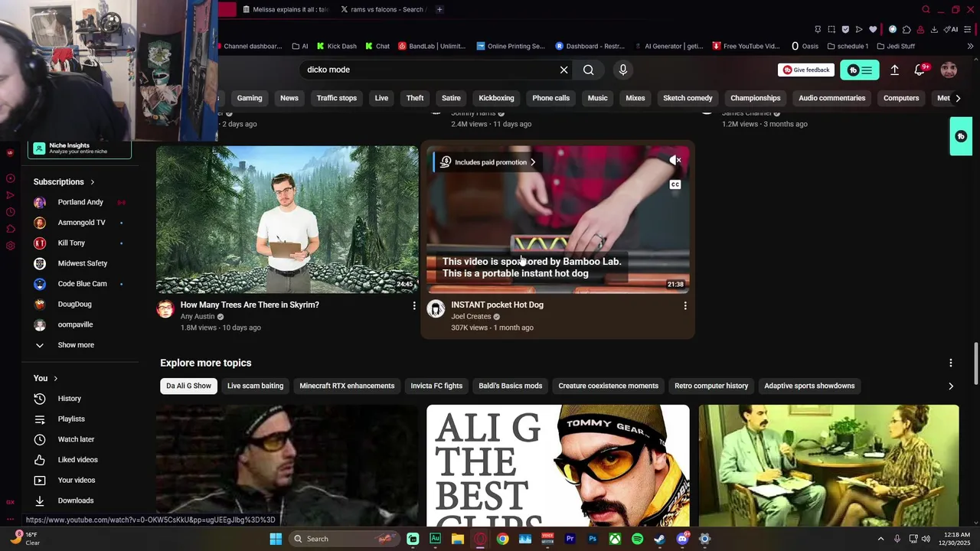980x551 pixels.
Task: Click the heart bookmark icon in browser toolbar
Action: (x=873, y=29)
